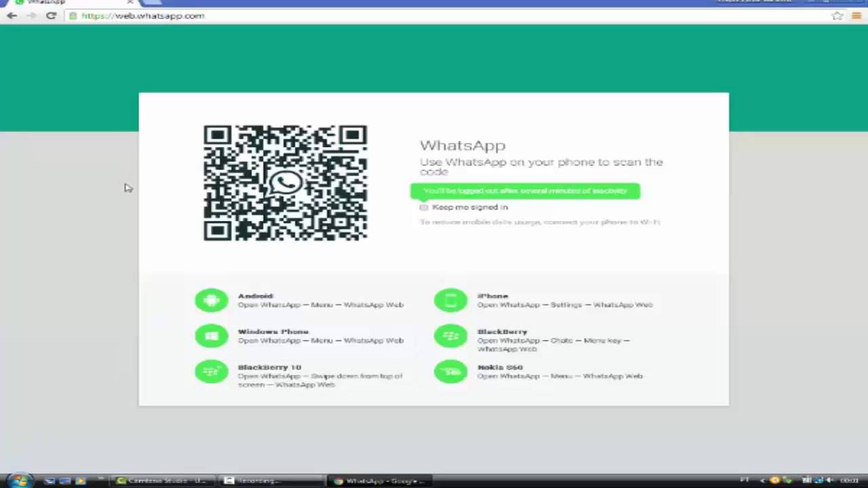Click the browser forward arrow
868x488 pixels.
point(31,16)
